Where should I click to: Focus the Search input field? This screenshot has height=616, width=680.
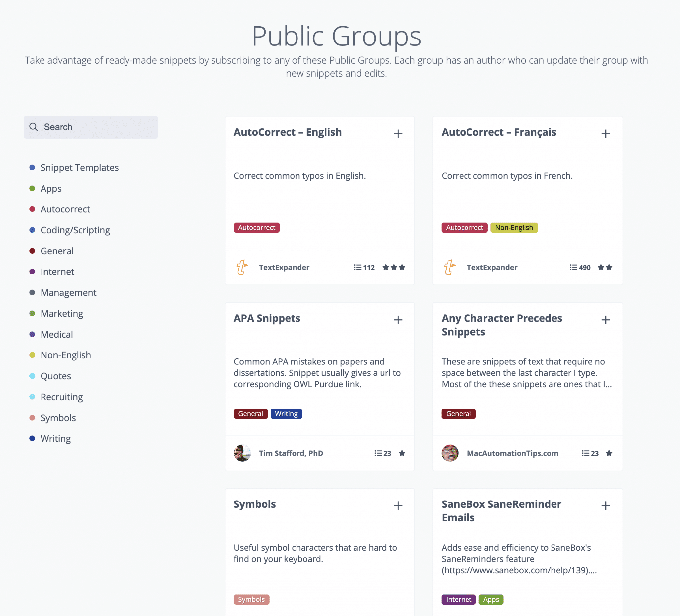point(90,127)
